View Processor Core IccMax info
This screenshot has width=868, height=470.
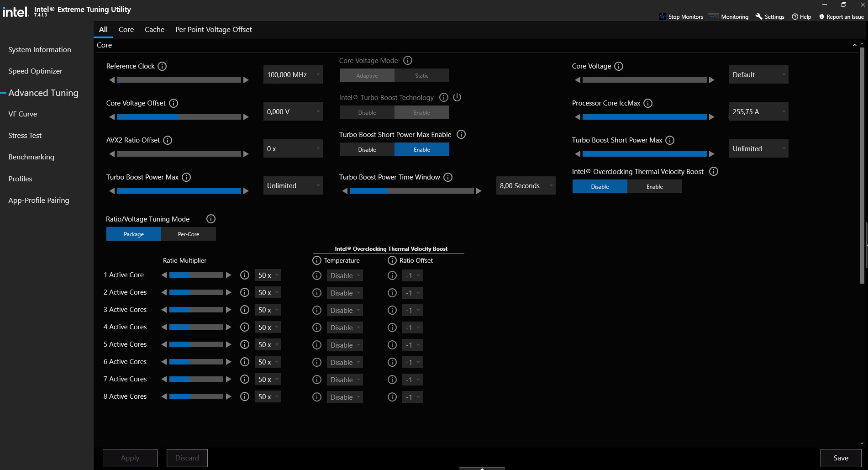coord(648,103)
